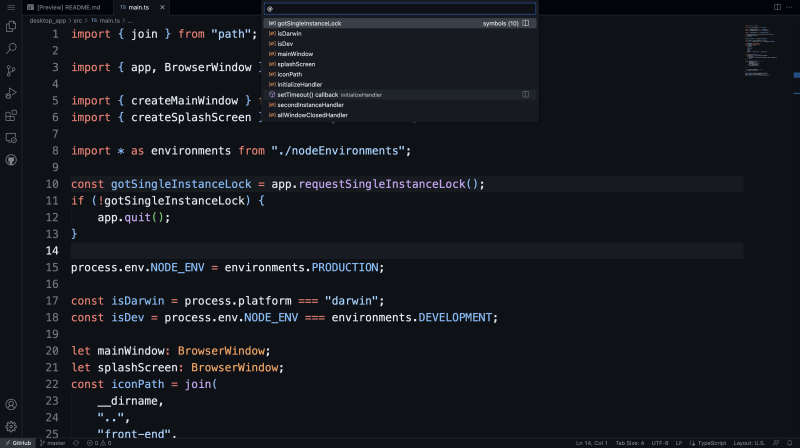
Task: Click the split editor icon at top right
Action: point(777,7)
